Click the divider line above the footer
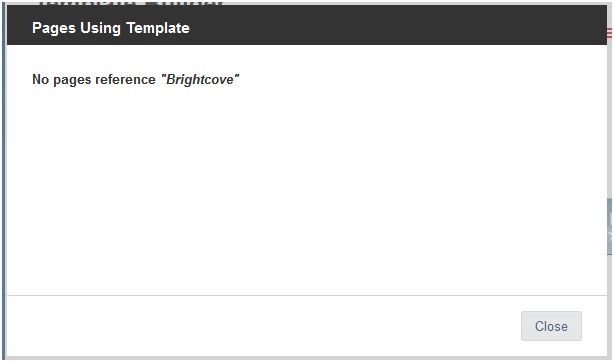Viewport: 614px width, 362px height. [307, 295]
